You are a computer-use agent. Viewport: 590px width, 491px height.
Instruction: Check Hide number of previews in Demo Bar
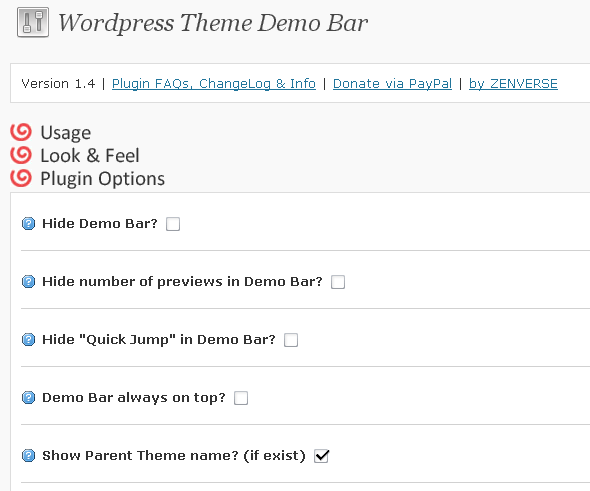338,282
